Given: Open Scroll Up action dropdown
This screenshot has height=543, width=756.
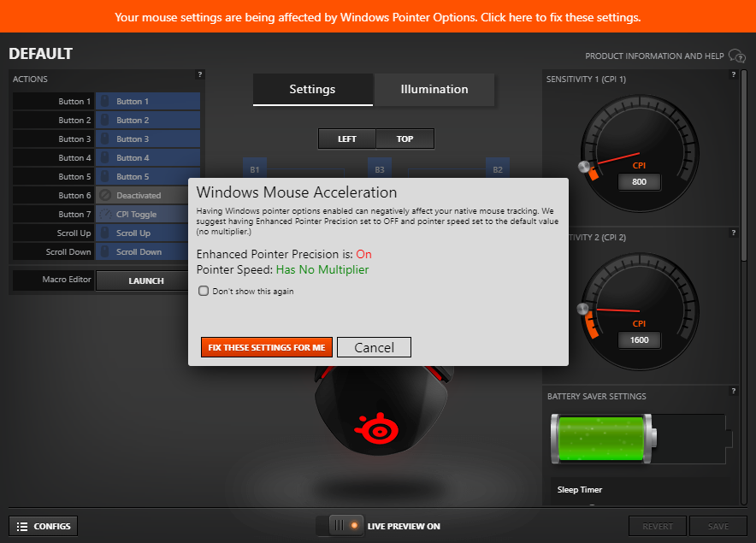Looking at the screenshot, I should [142, 233].
